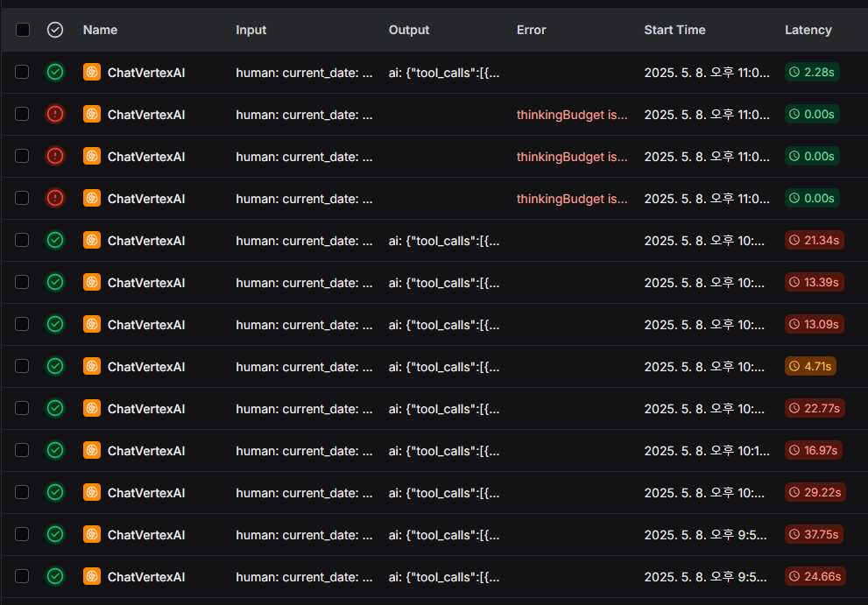
Task: Click the orange model icon for the 37.75s run
Action: (92, 535)
